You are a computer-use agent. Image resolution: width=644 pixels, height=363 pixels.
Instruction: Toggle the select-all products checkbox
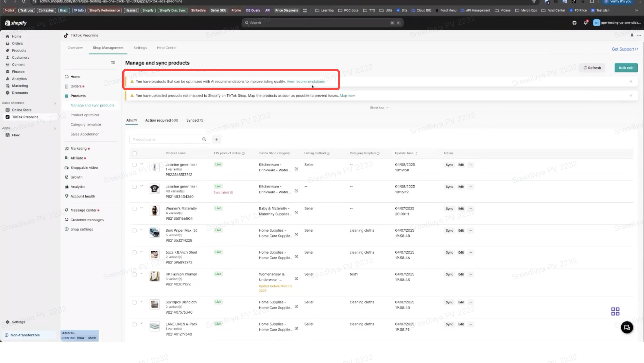[x=135, y=153]
